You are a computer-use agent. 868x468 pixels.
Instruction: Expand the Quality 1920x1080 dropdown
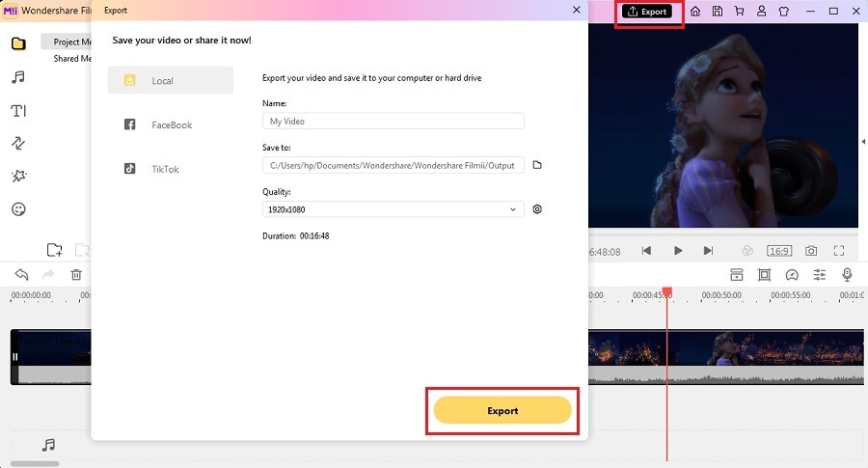click(x=393, y=209)
